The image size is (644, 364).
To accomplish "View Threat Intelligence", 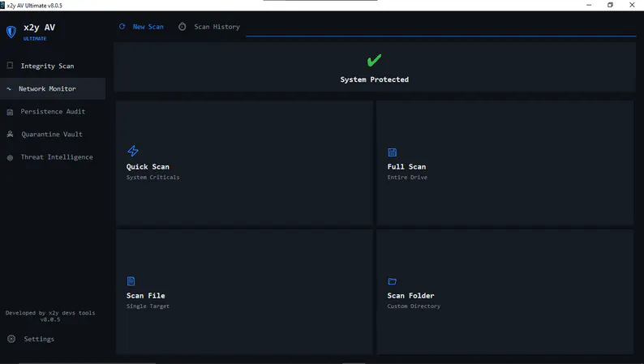I will coord(53,157).
